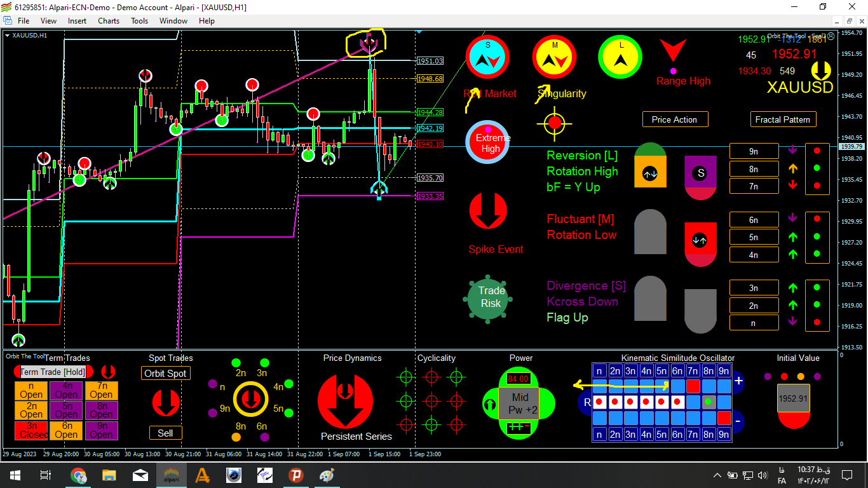Click the red down-arrow under Orbit Spot
868x488 pixels.
tap(166, 403)
